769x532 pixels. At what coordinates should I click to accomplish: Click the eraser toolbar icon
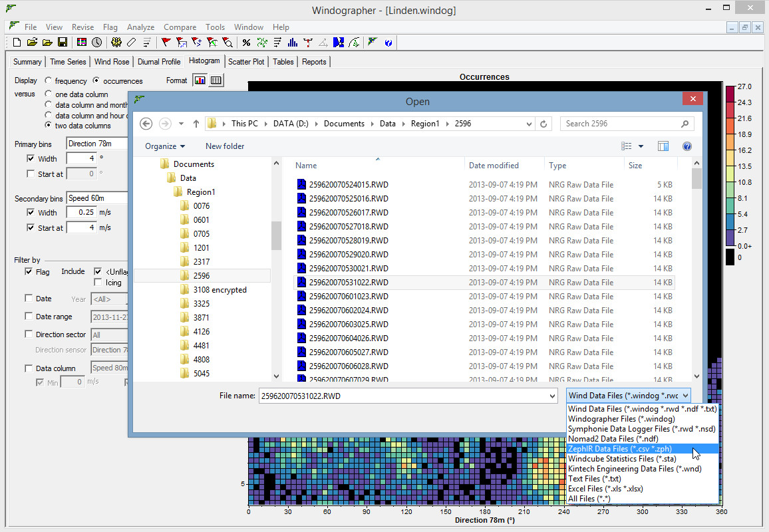click(x=131, y=43)
